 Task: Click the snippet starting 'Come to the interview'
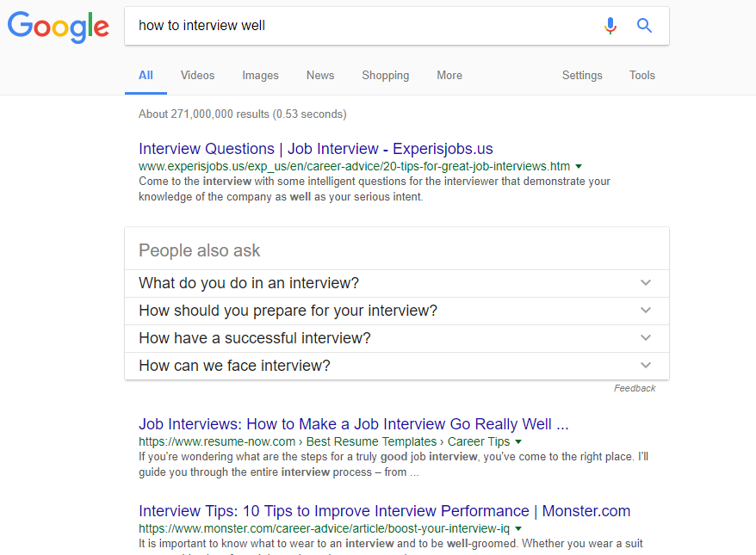(x=375, y=188)
